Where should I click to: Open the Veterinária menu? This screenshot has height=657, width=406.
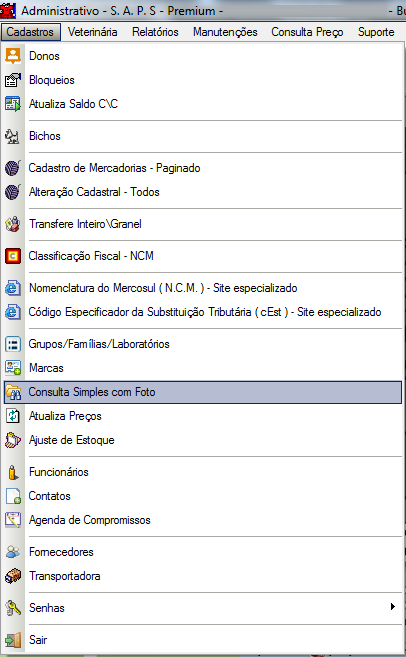(x=93, y=32)
